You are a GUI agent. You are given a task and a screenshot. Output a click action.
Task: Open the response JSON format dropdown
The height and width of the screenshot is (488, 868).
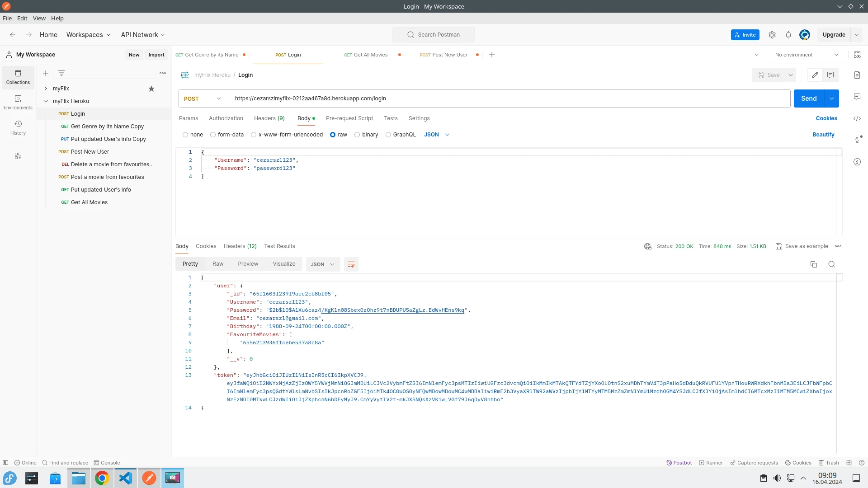coord(323,264)
